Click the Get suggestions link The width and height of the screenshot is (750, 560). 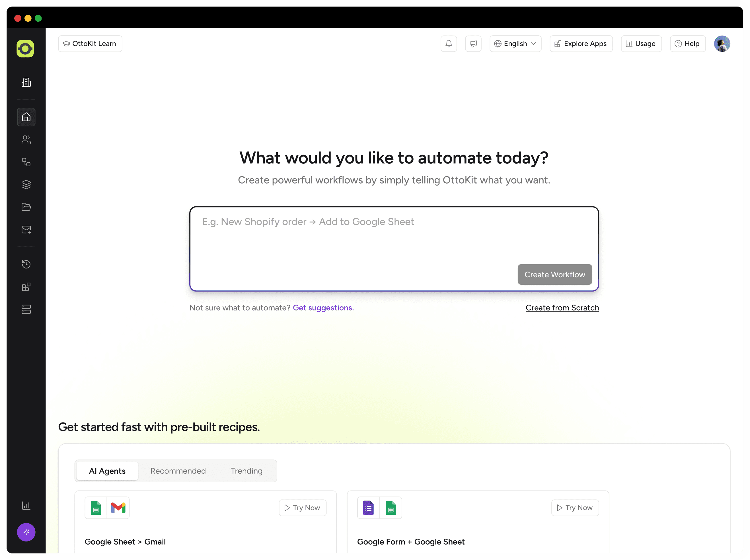click(323, 307)
